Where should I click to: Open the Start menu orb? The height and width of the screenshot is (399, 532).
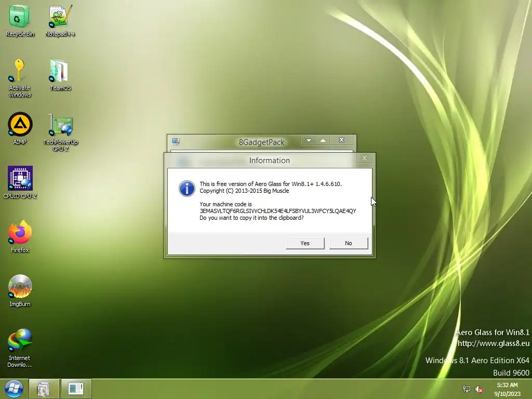(x=14, y=389)
